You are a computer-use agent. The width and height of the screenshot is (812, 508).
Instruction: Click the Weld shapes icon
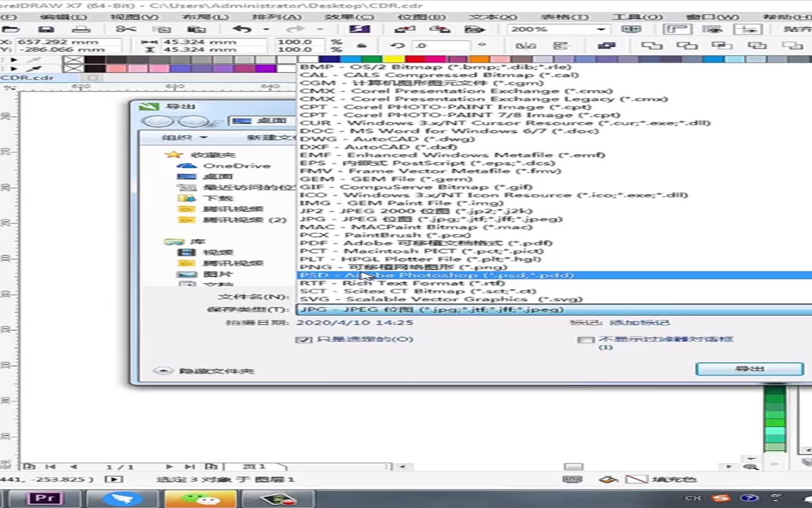coord(652,46)
